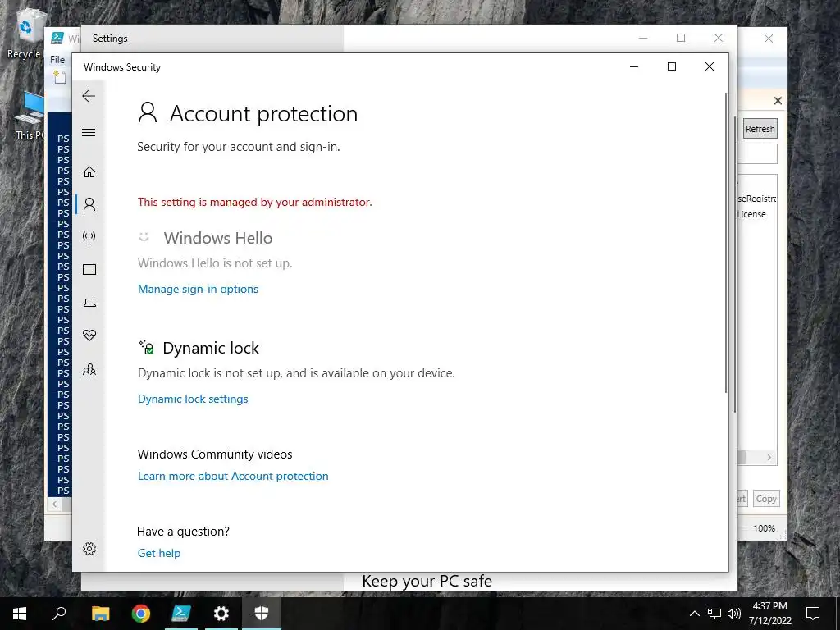
Task: Open Firewall & network protection icon
Action: [89, 237]
